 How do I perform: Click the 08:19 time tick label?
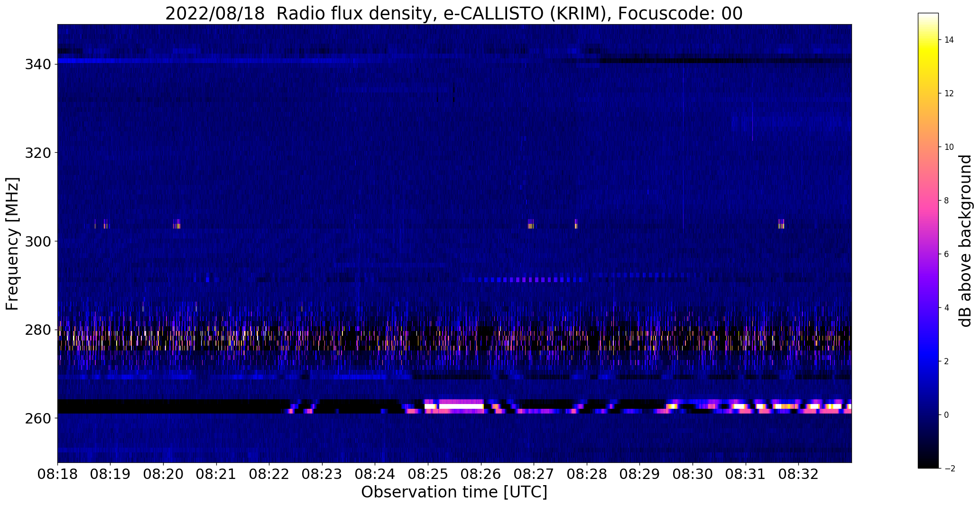[111, 474]
